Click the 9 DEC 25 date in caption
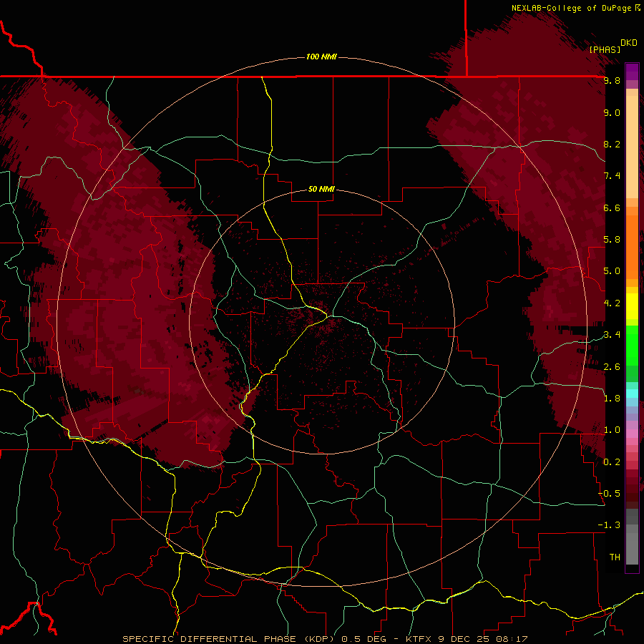Viewport: 644px width, 644px height. (x=463, y=639)
